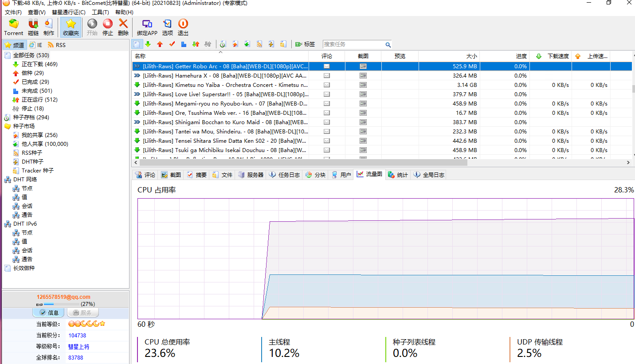This screenshot has height=364, width=635.
Task: Click comment envelope icon for Getter Robo Arc row
Action: 327,66
